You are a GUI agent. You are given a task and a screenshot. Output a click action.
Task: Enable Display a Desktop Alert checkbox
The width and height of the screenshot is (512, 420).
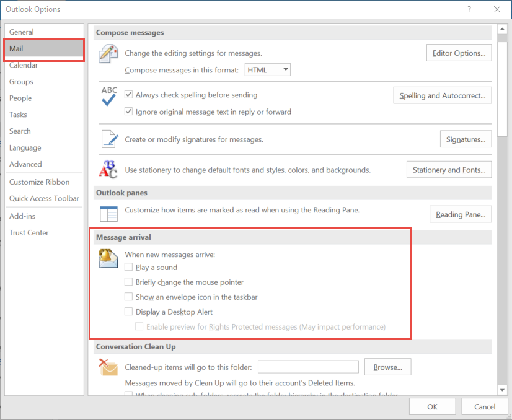coord(129,312)
